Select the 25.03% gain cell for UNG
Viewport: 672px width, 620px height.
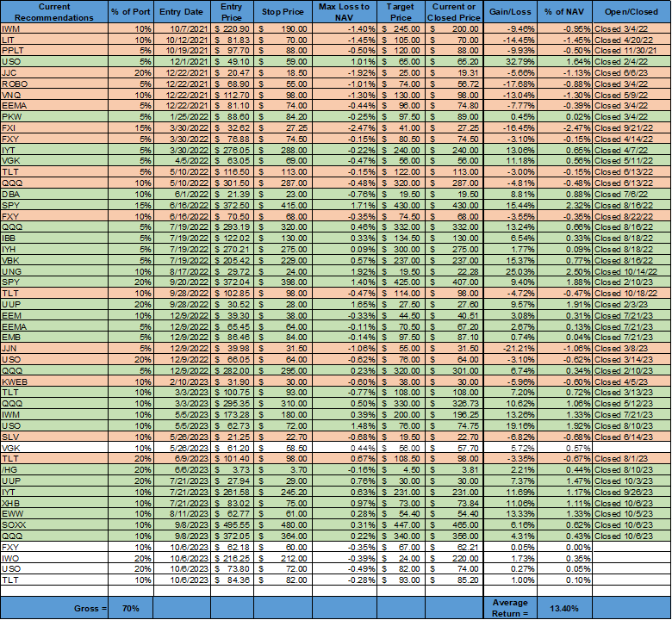[510, 271]
